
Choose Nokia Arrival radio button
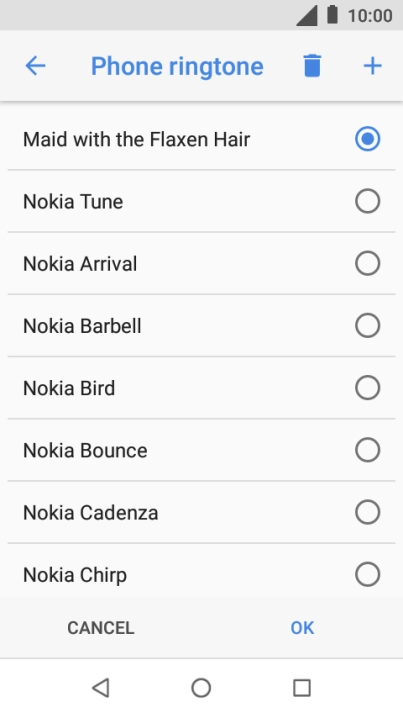367,263
